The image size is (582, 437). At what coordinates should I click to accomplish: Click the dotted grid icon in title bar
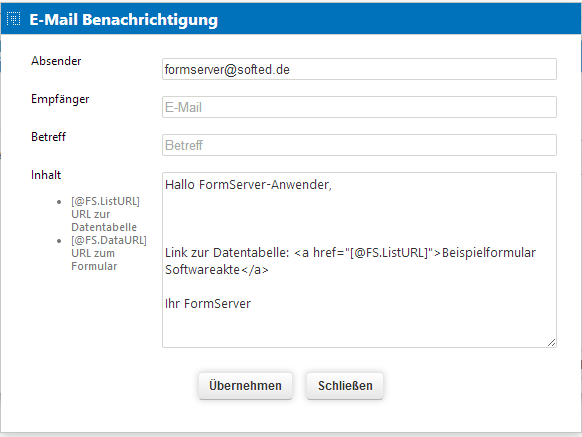click(14, 19)
